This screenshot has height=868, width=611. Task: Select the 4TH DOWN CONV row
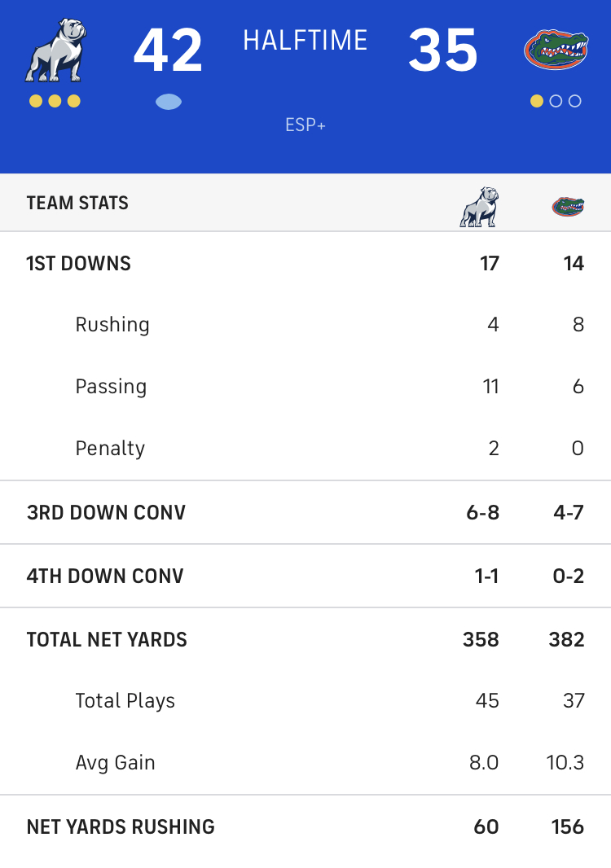click(x=305, y=576)
